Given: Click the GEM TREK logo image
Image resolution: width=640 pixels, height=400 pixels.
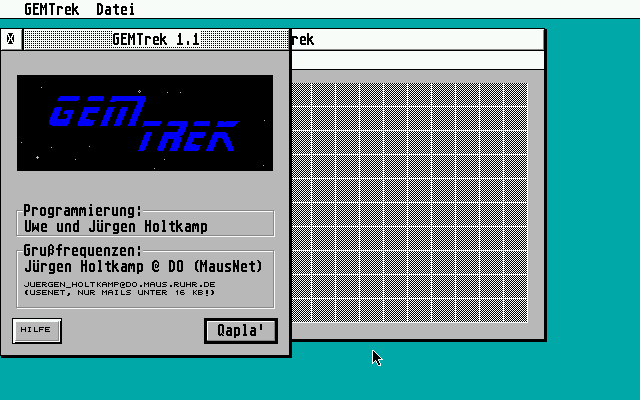Looking at the screenshot, I should [145, 122].
